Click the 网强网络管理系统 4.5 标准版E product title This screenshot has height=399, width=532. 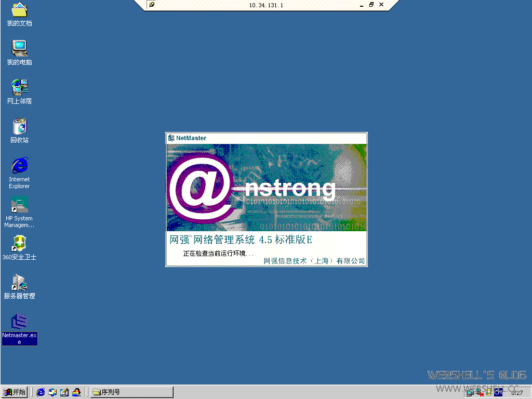coord(241,240)
